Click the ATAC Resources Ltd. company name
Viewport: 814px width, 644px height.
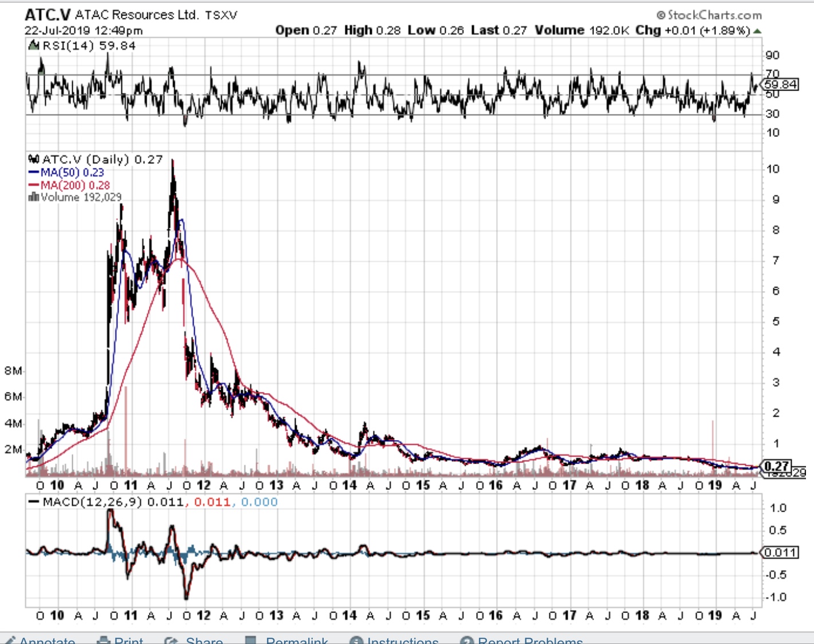click(x=137, y=15)
